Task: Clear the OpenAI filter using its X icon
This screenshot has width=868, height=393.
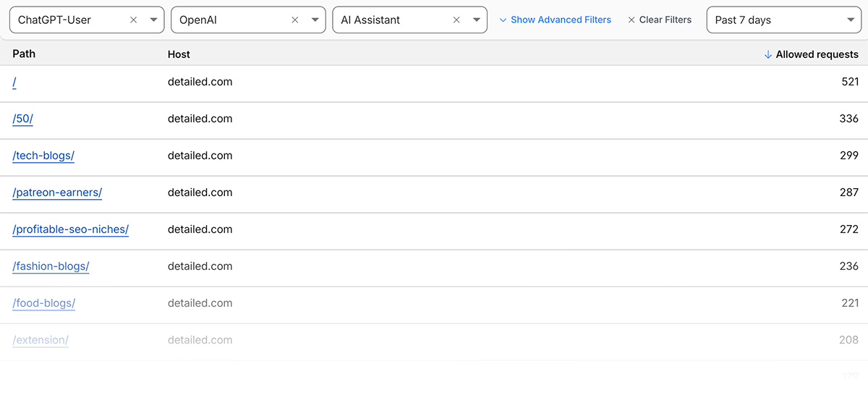Action: tap(295, 20)
